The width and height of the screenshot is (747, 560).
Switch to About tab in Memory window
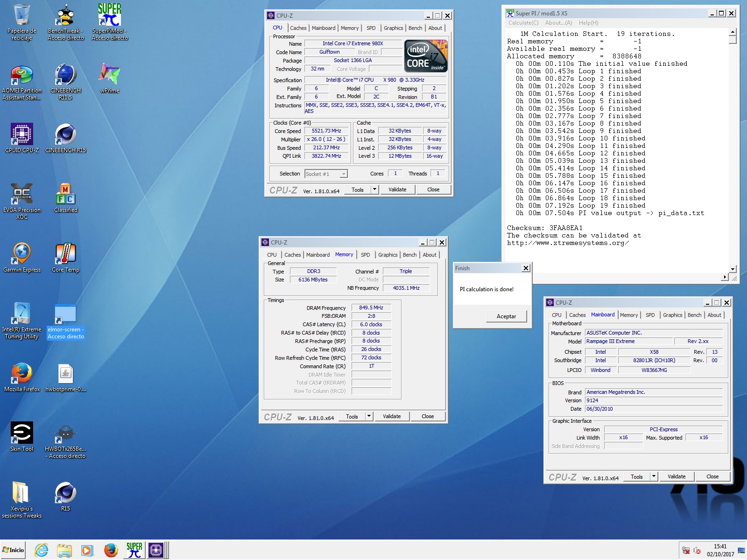click(430, 255)
